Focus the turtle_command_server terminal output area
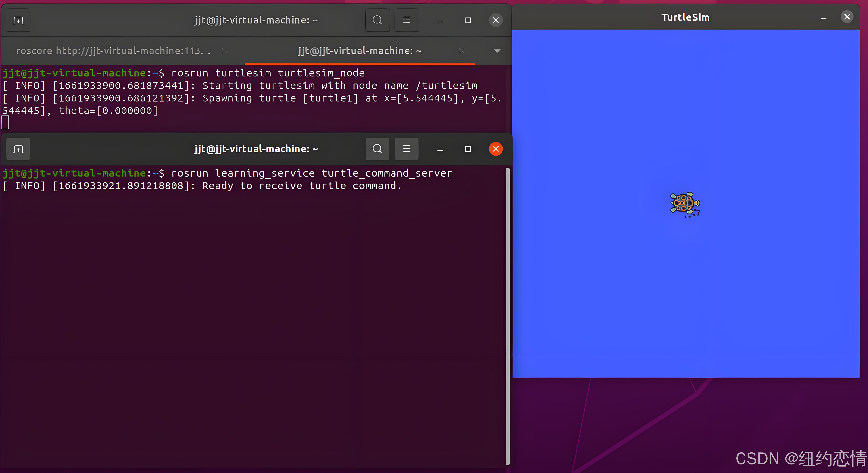Image resolution: width=868 pixels, height=473 pixels. (253, 303)
